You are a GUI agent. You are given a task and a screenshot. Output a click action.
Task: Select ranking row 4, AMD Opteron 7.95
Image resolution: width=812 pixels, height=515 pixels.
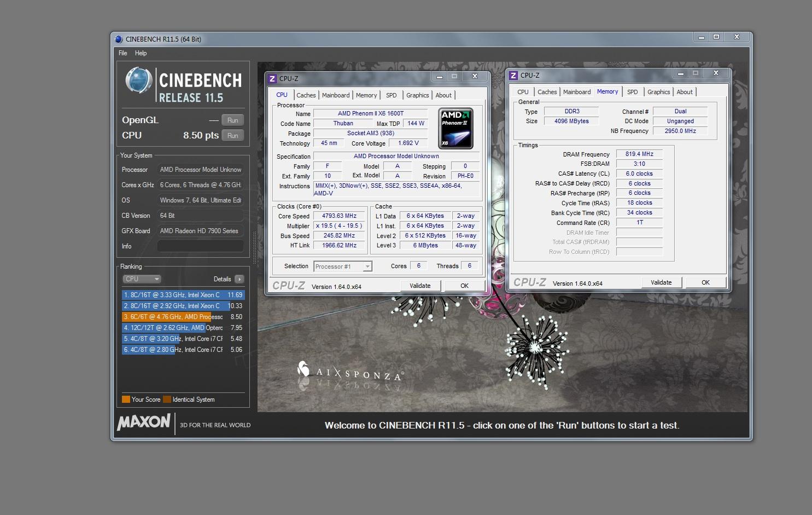(183, 328)
